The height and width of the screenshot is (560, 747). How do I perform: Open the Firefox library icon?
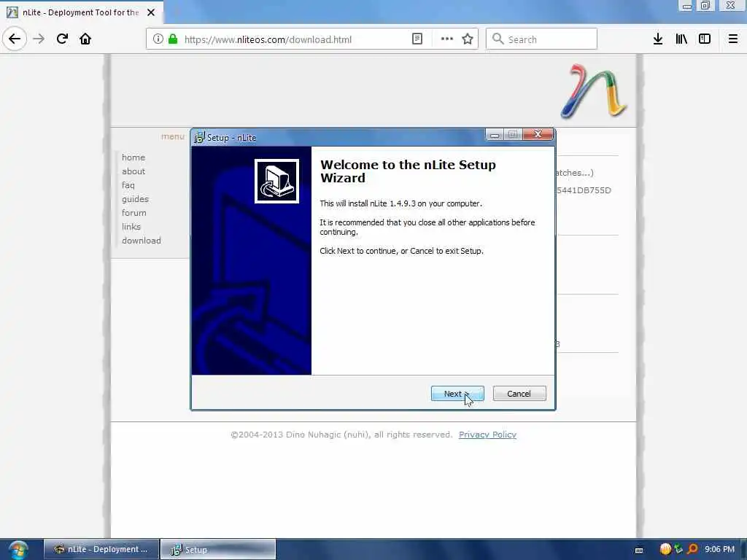(x=681, y=39)
